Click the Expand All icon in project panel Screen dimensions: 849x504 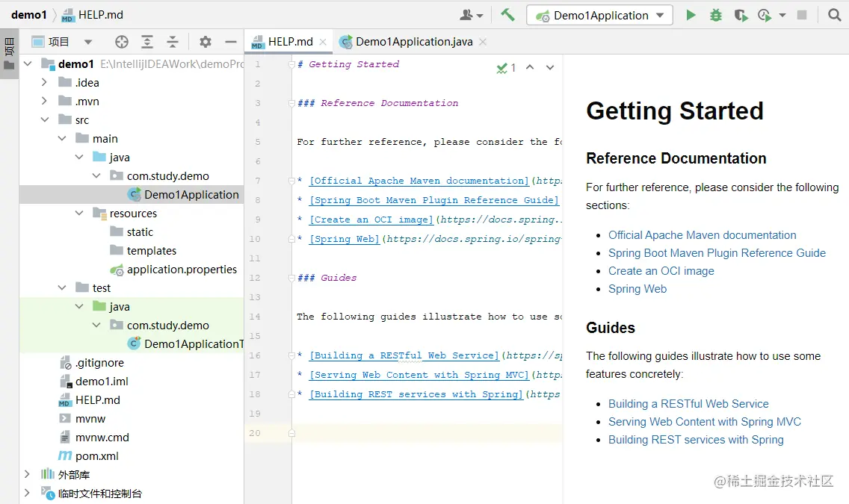coord(146,42)
